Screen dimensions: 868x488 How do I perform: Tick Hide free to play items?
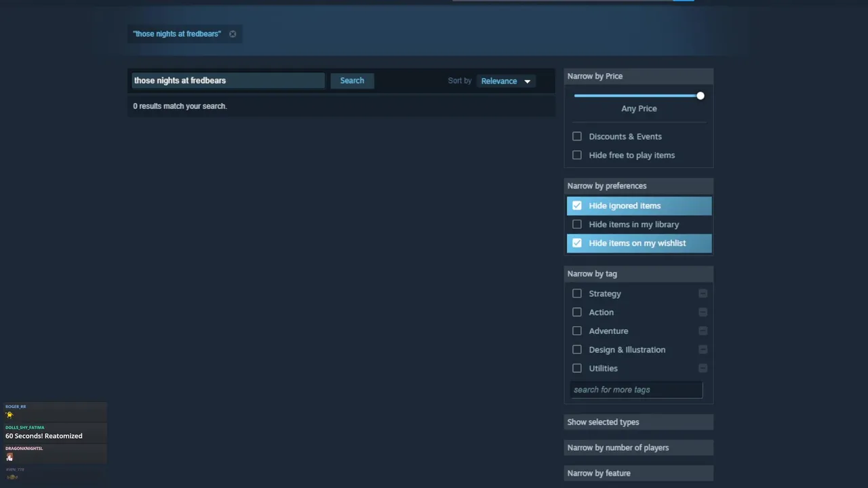577,155
